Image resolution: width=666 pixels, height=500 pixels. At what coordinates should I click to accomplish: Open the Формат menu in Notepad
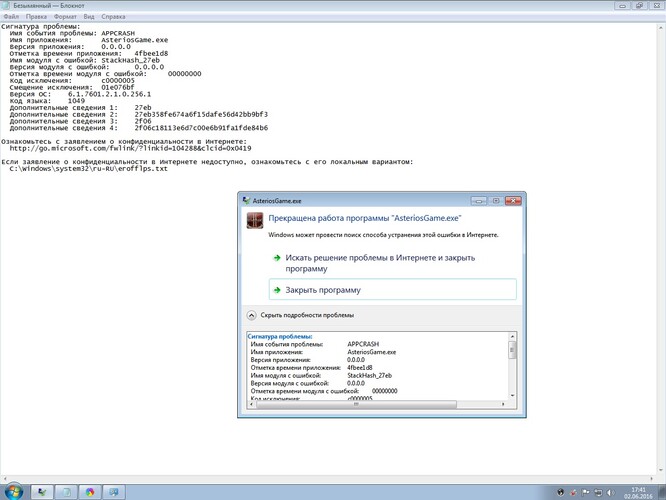coord(65,17)
